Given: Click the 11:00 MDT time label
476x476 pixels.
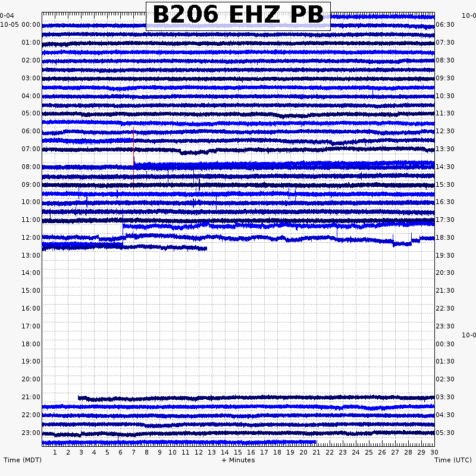Looking at the screenshot, I should pyautogui.click(x=31, y=220).
